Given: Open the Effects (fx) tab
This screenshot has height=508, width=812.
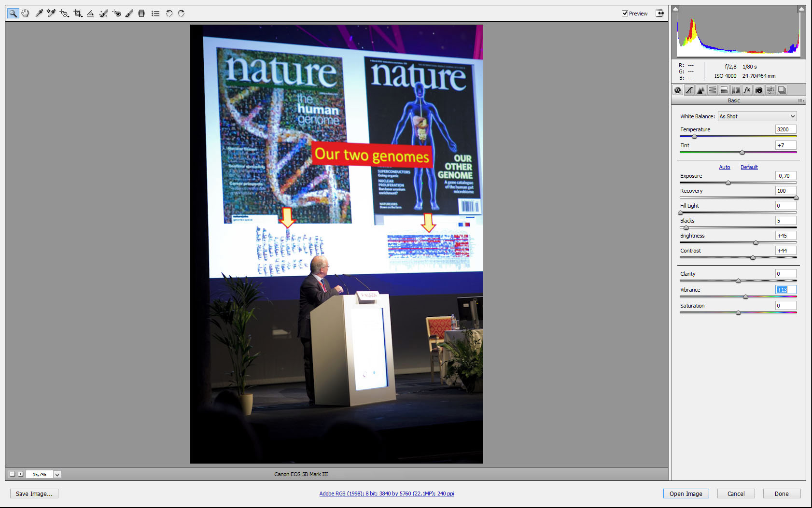Looking at the screenshot, I should (x=747, y=90).
